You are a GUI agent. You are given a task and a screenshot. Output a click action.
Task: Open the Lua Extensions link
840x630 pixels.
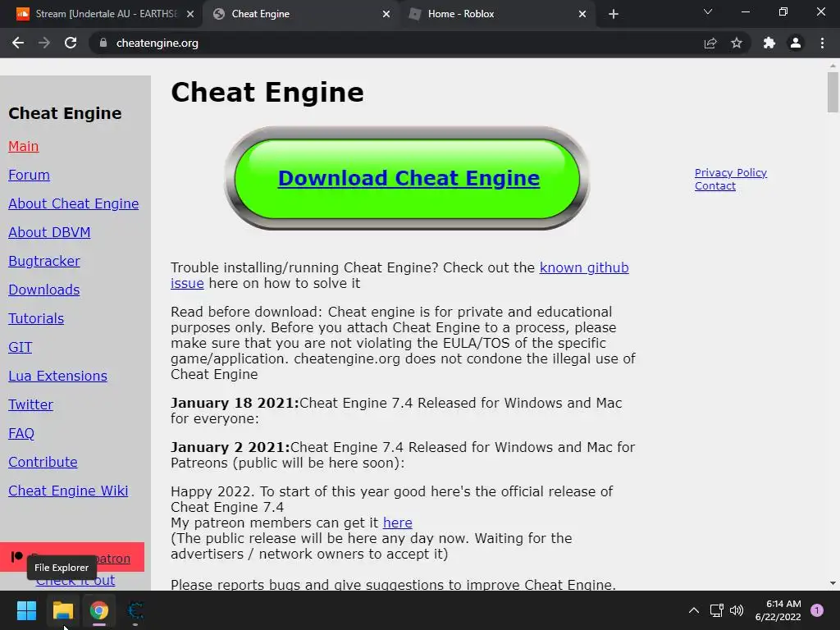58,376
